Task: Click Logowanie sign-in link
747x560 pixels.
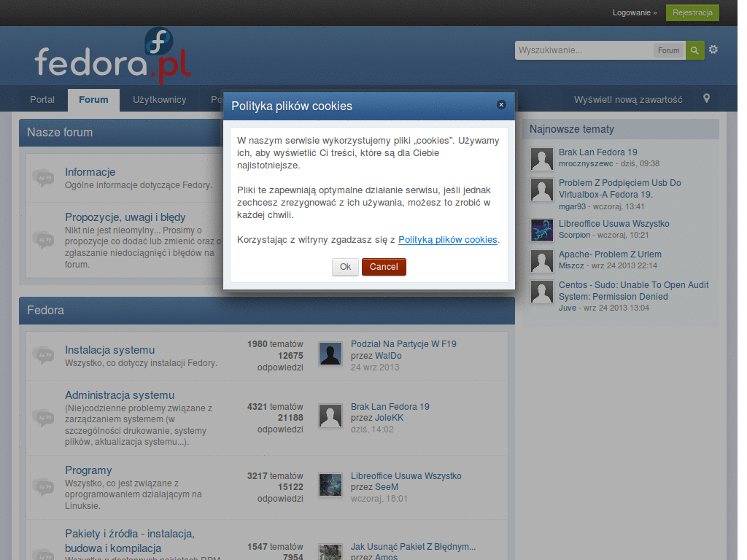Action: click(635, 12)
